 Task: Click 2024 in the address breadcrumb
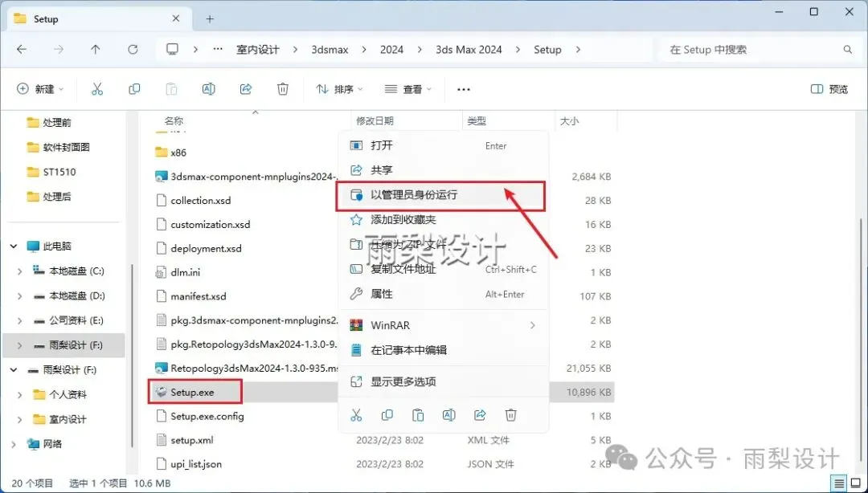click(391, 49)
